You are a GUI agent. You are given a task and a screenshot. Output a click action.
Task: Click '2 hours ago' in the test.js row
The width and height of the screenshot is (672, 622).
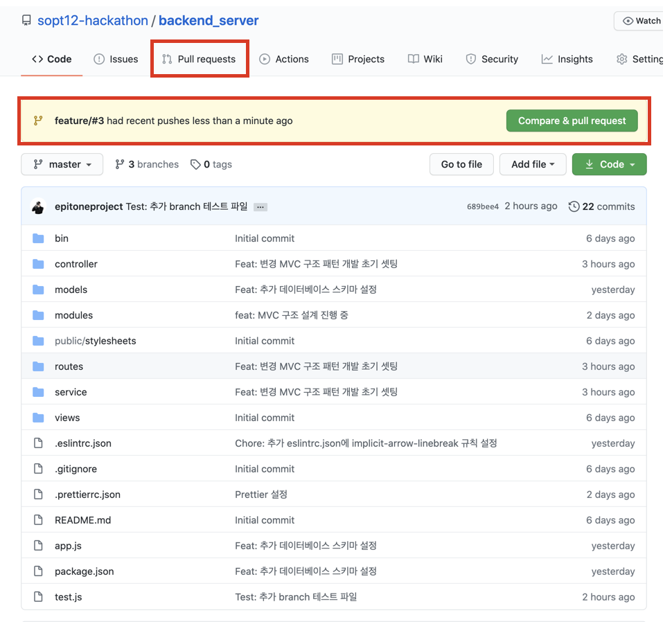pyautogui.click(x=608, y=597)
